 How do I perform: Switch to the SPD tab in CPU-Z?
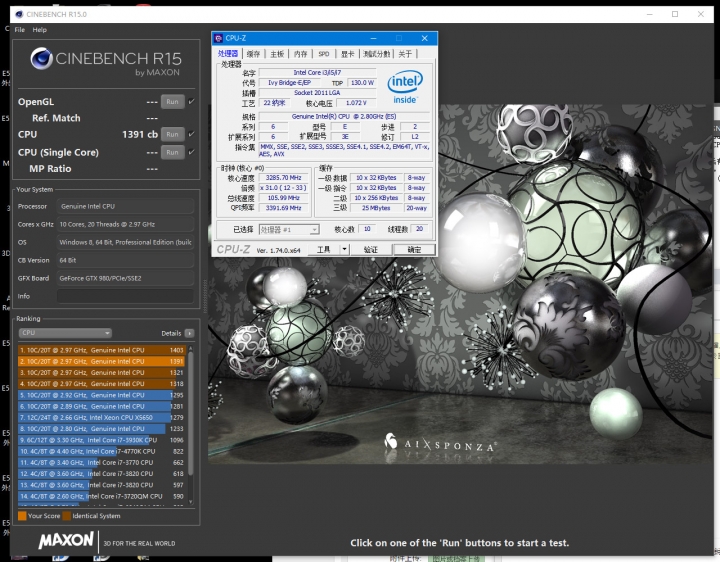[324, 54]
